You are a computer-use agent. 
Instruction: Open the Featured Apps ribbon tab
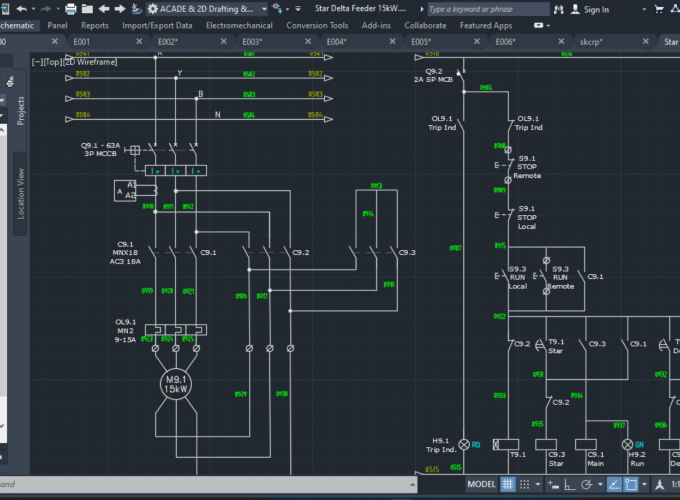coord(486,26)
